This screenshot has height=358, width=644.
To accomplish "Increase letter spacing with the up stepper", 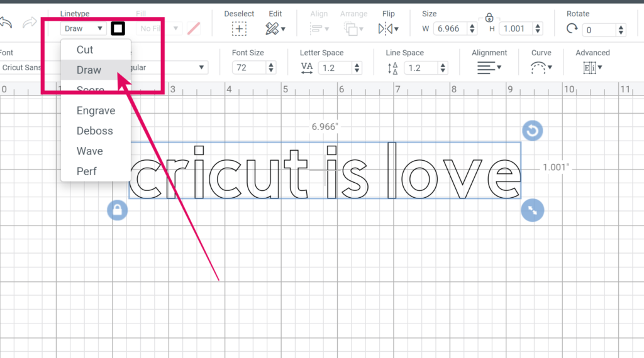I will click(x=357, y=65).
